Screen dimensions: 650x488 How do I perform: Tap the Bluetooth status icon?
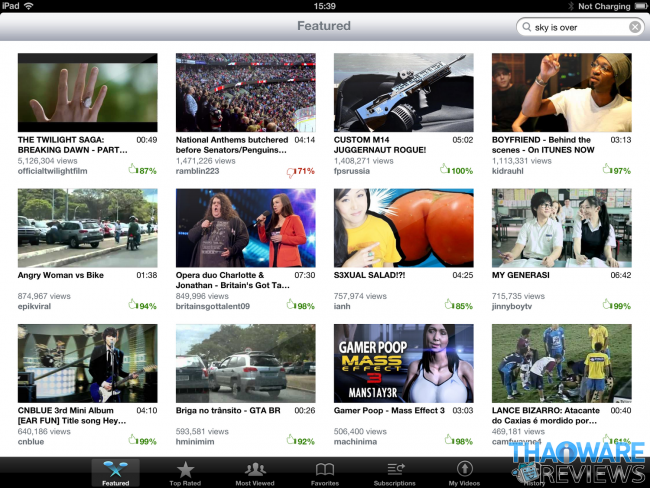(x=571, y=6)
